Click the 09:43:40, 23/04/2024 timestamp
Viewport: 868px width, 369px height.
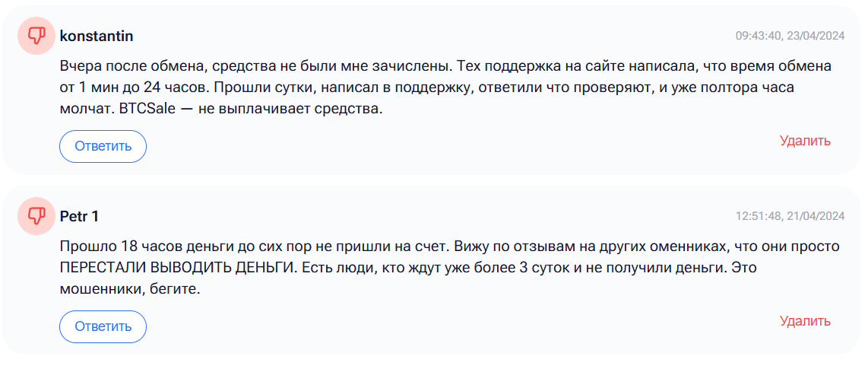coord(790,36)
